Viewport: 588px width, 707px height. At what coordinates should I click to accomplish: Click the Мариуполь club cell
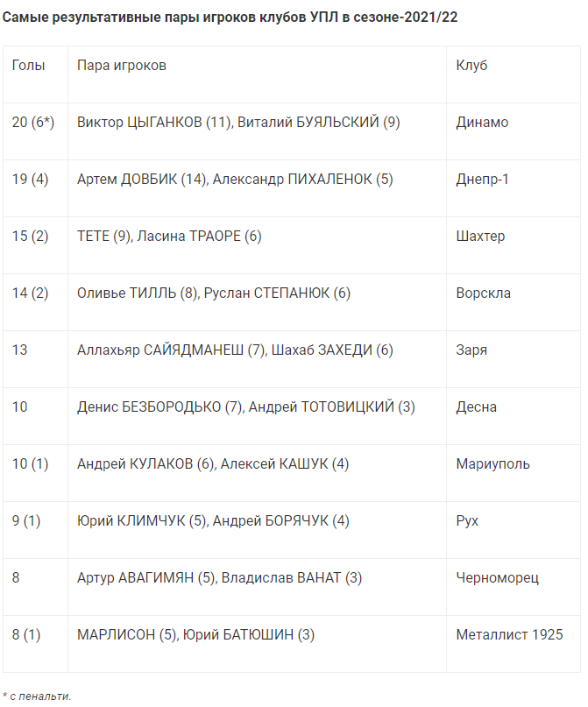(x=492, y=464)
